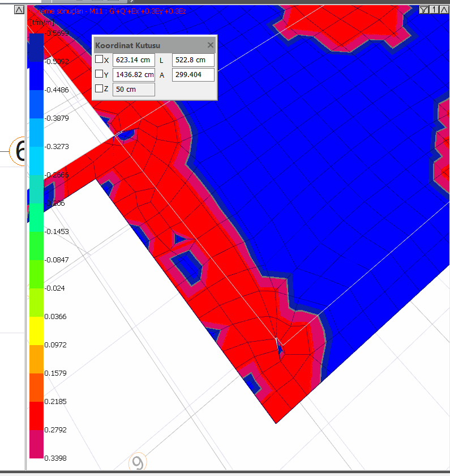Viewport: 450px width, 476px height.
Task: Click the orange legend swatch above 0.1579
Action: pyautogui.click(x=36, y=359)
